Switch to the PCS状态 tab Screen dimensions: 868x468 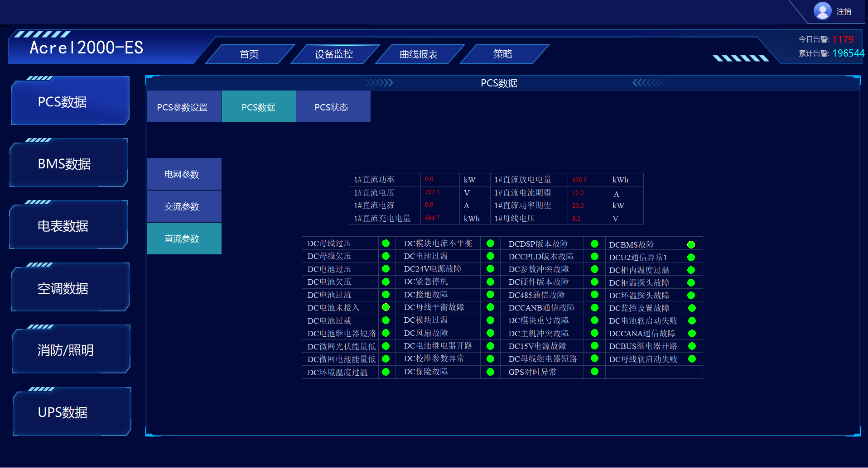coord(333,106)
